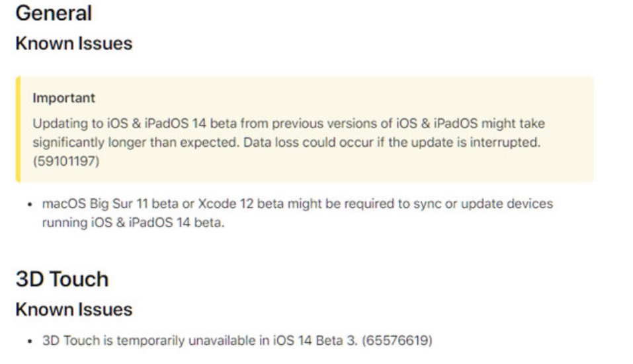Click the "3D Touch" section heading
Screen dimensions: 633x364
(62, 279)
